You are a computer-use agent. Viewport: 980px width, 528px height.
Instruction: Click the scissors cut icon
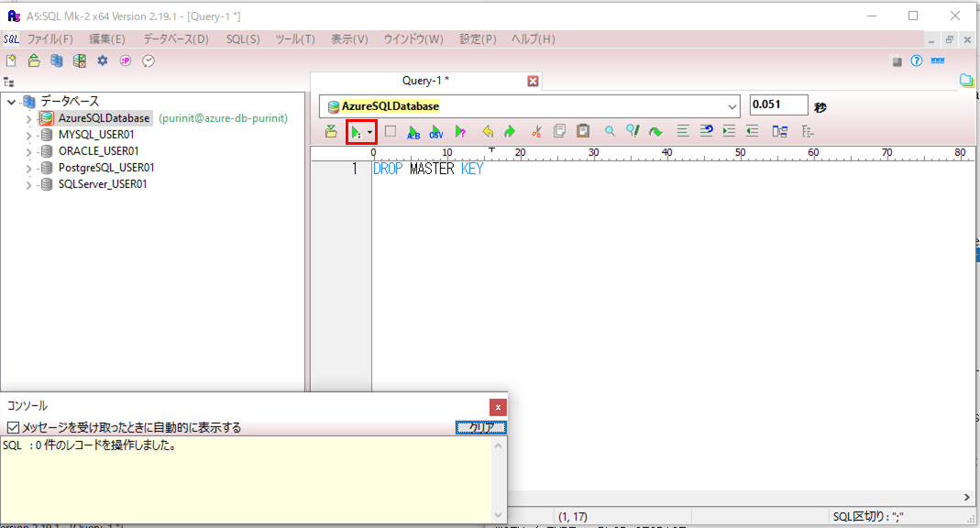[x=536, y=131]
